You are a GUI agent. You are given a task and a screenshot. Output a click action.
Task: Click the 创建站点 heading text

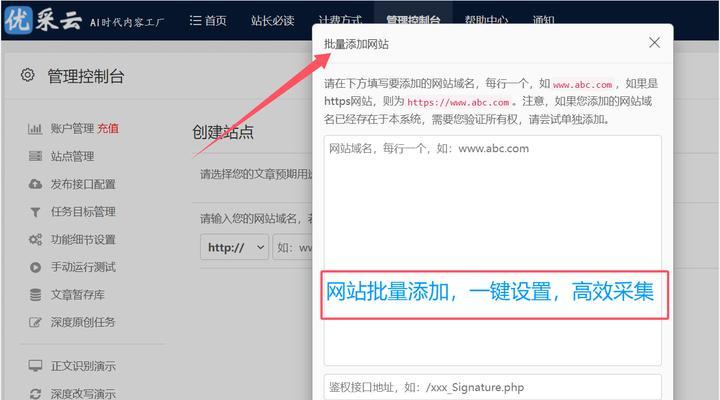(223, 132)
